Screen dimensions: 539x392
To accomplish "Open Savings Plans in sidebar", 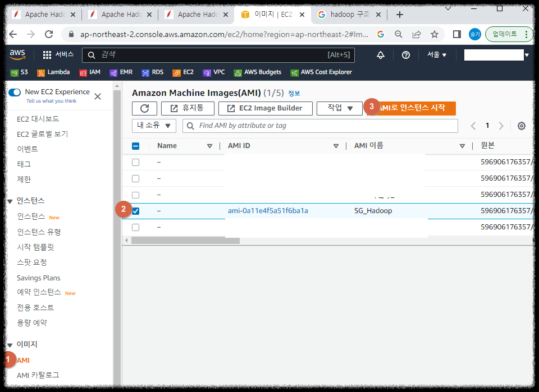I will point(39,278).
